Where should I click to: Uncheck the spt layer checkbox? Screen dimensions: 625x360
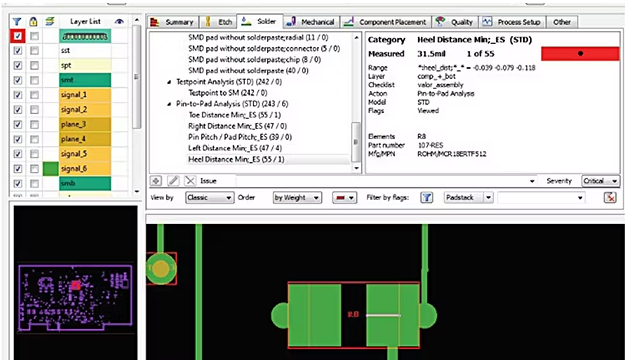tap(18, 65)
